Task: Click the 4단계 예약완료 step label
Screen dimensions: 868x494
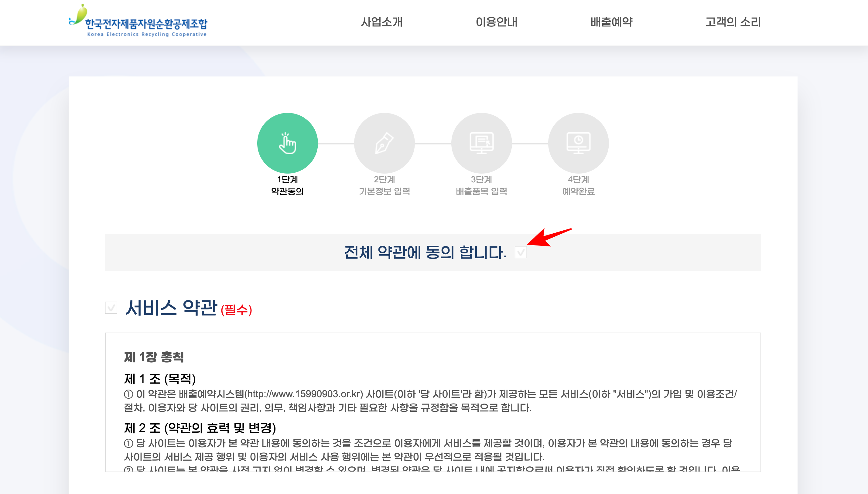Action: [x=578, y=185]
